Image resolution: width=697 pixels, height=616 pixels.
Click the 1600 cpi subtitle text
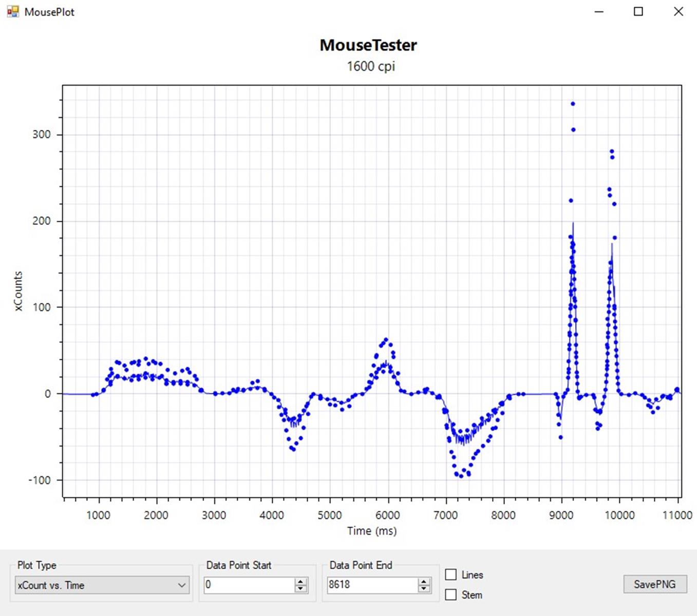coord(371,66)
